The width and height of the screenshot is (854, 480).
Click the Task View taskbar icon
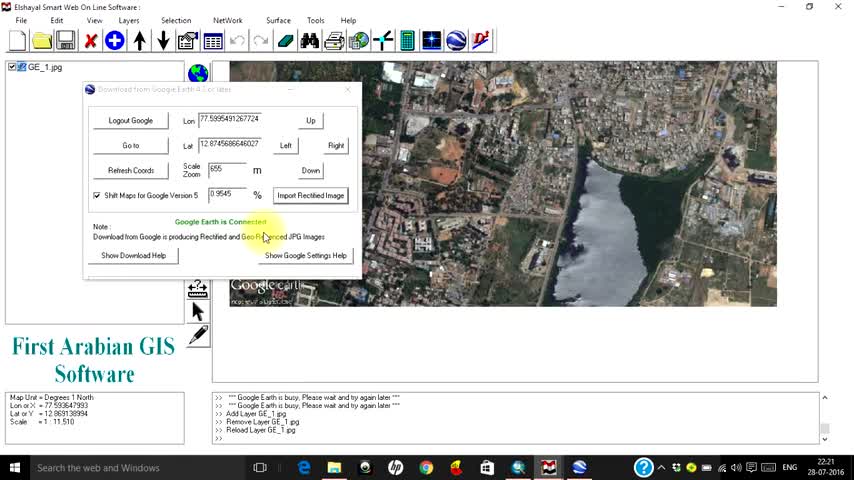pyautogui.click(x=260, y=467)
